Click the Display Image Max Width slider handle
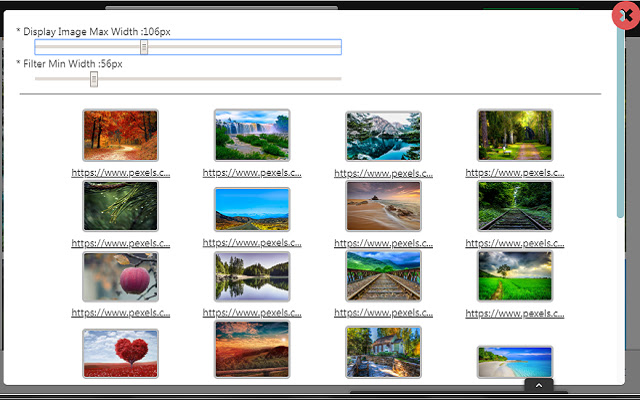640x400 pixels. [144, 47]
